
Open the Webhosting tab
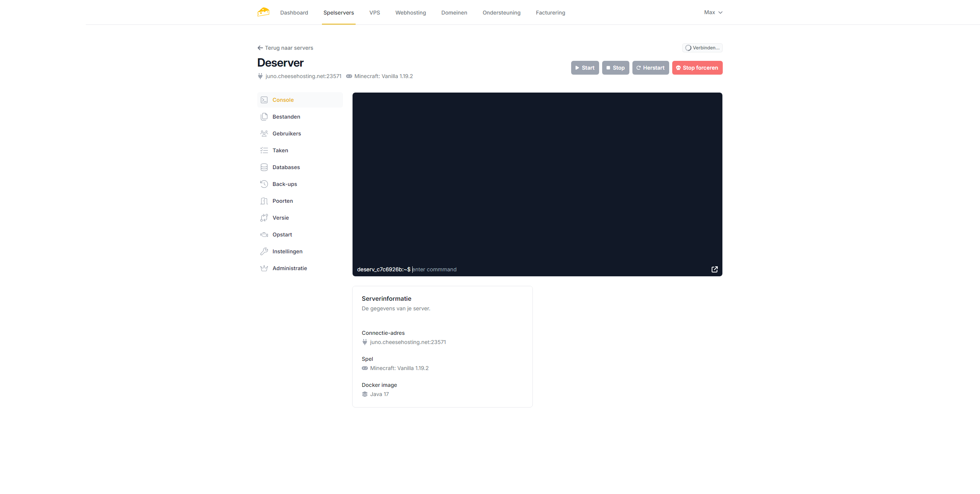coord(410,13)
